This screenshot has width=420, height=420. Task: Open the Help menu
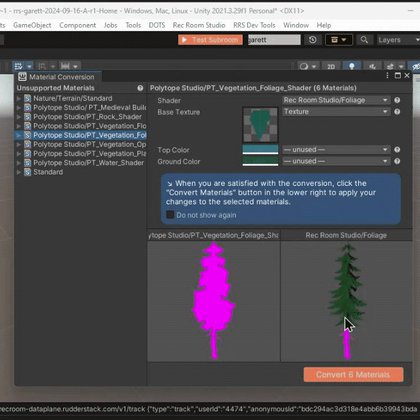tap(324, 25)
